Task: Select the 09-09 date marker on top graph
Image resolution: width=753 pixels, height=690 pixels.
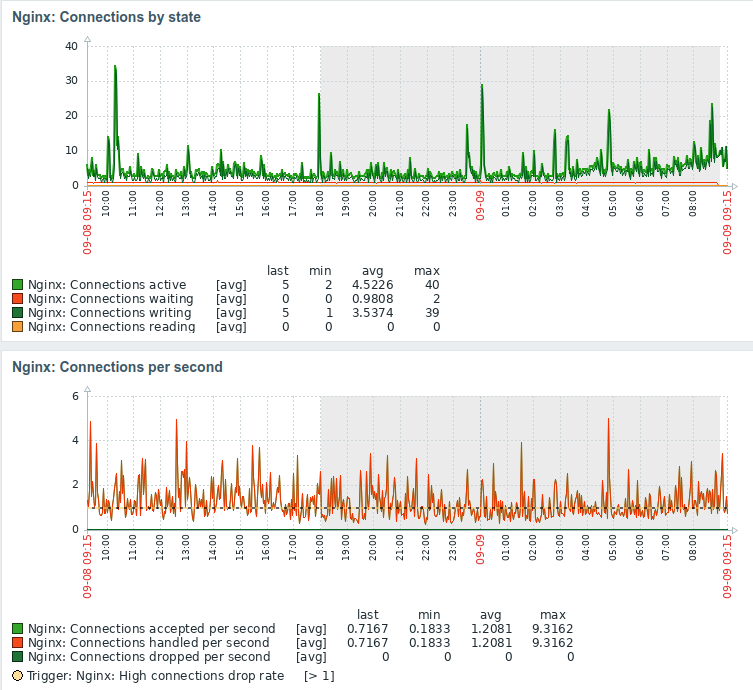Action: (480, 206)
